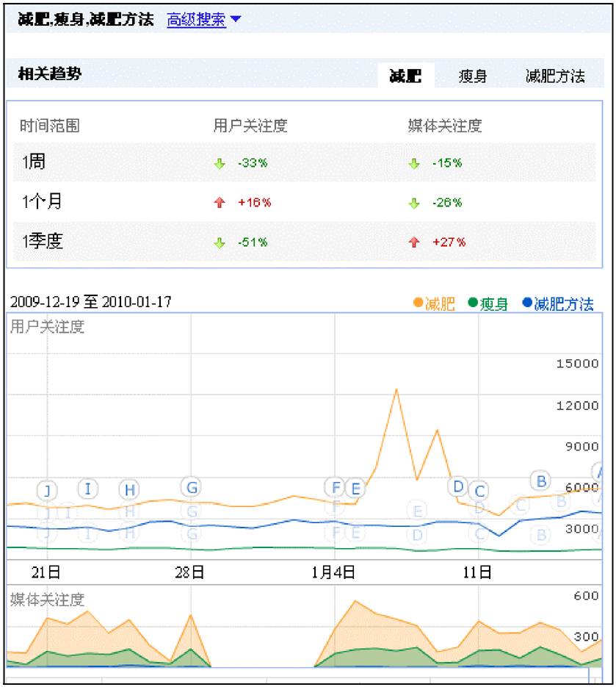Click news marker J on the chart
The height and width of the screenshot is (687, 616).
click(x=47, y=490)
